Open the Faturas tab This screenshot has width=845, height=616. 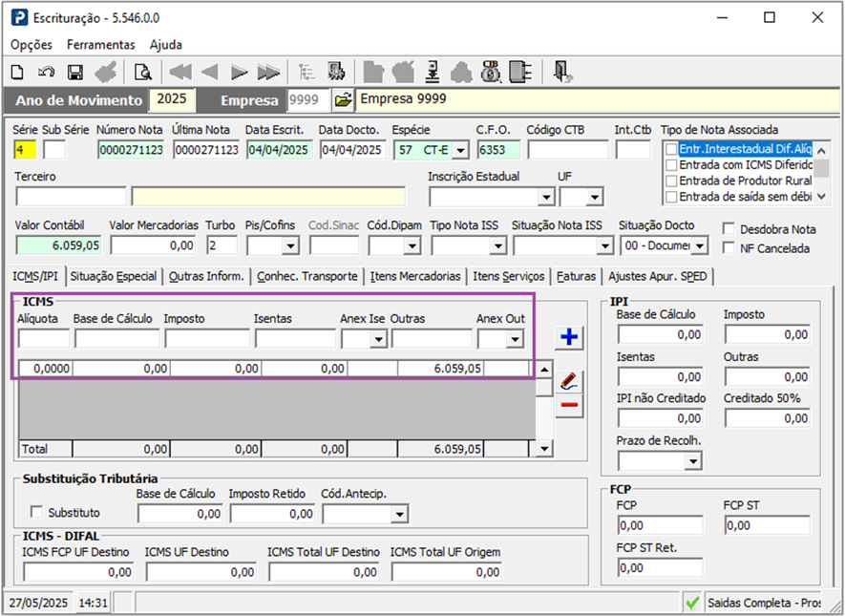coord(576,276)
